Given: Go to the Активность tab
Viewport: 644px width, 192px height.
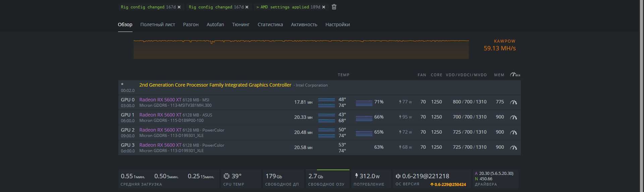Looking at the screenshot, I should (x=304, y=25).
